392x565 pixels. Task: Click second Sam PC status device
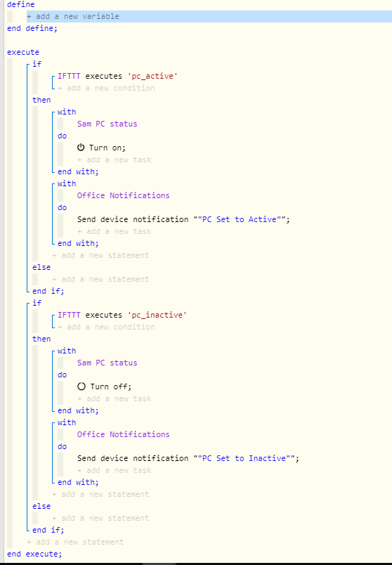click(x=107, y=363)
